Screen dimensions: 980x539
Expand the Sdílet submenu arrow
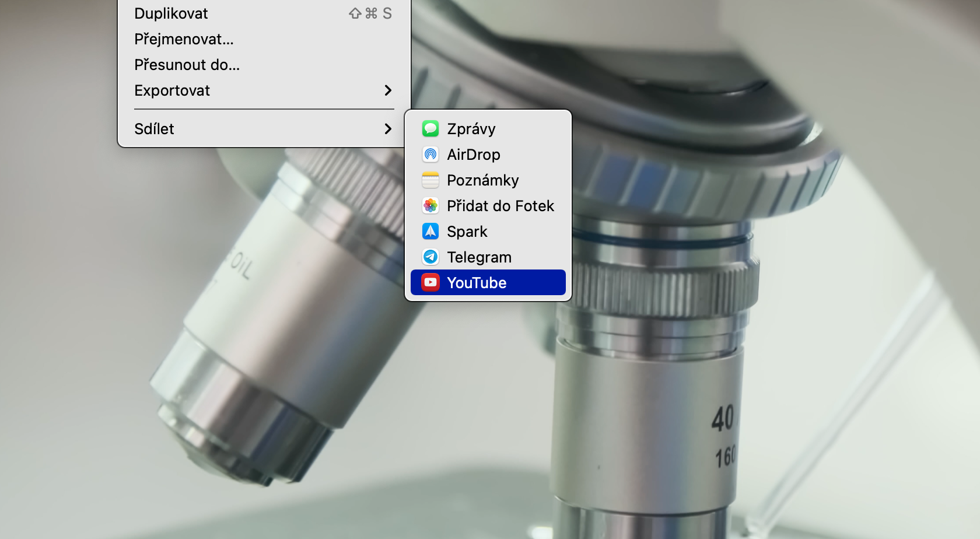point(388,129)
